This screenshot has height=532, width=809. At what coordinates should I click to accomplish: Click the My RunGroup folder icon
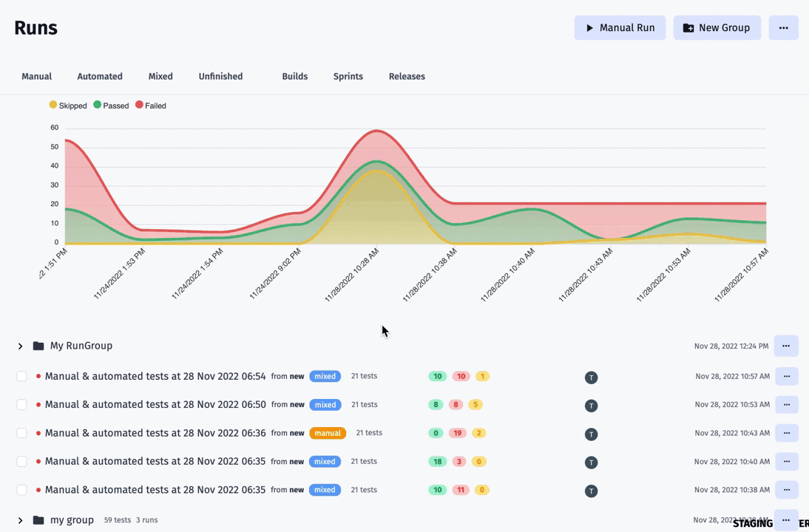click(x=38, y=345)
